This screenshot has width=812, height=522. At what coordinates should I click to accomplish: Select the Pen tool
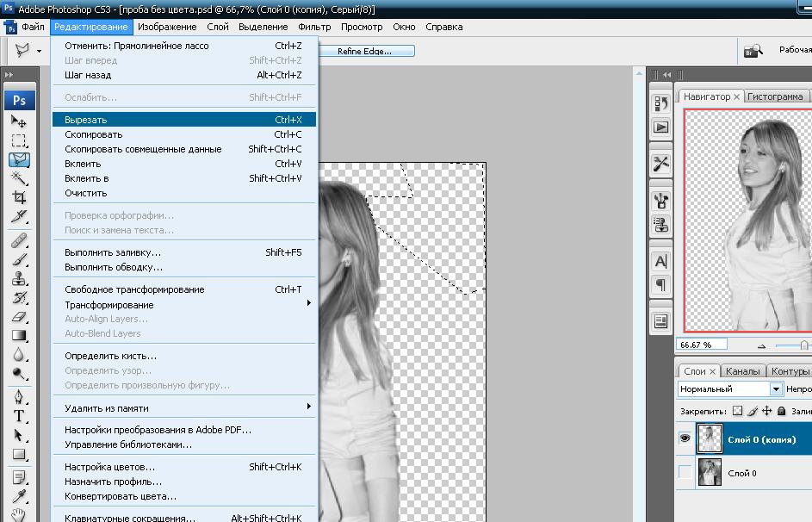19,397
